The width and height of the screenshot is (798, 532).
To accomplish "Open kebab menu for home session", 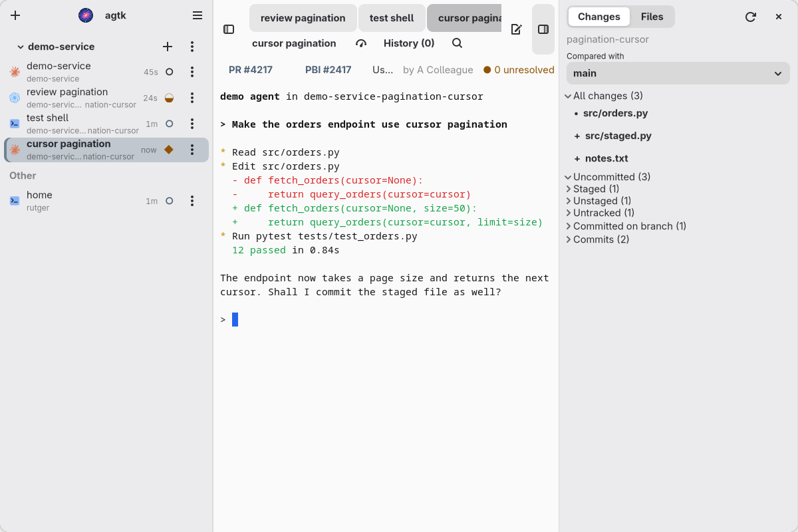I will (x=192, y=201).
